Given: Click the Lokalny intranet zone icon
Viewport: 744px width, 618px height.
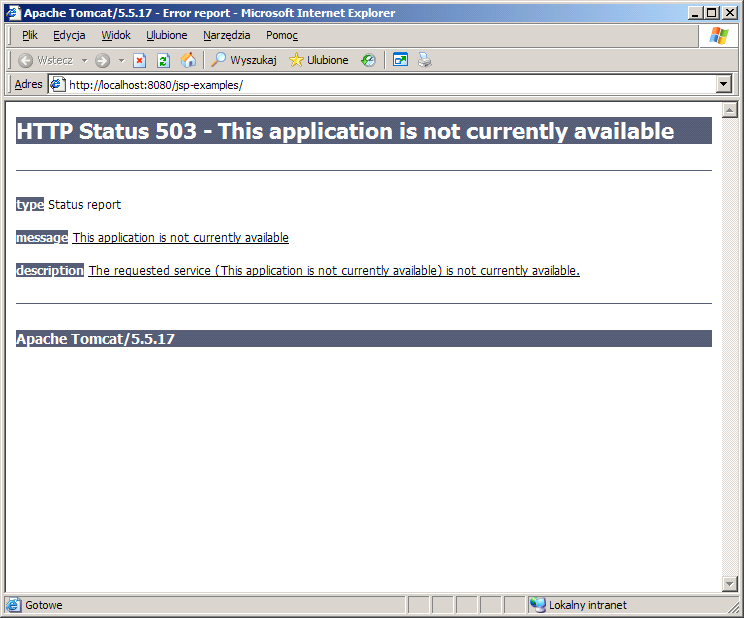Looking at the screenshot, I should 538,605.
